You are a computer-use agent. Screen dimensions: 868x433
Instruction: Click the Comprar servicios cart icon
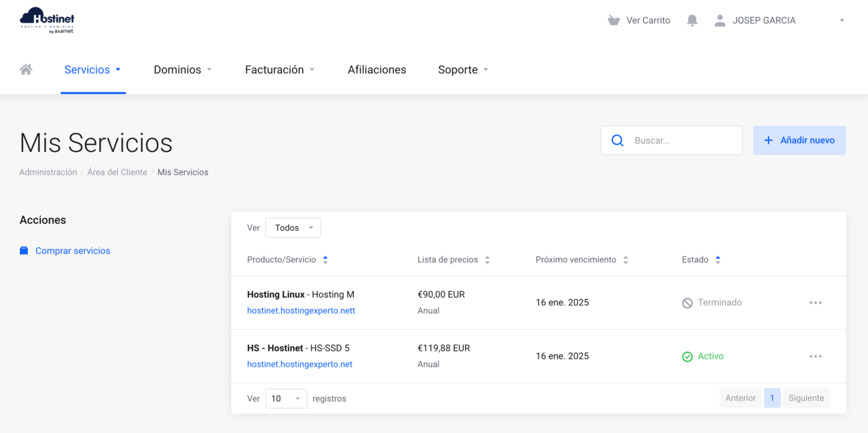coord(24,251)
